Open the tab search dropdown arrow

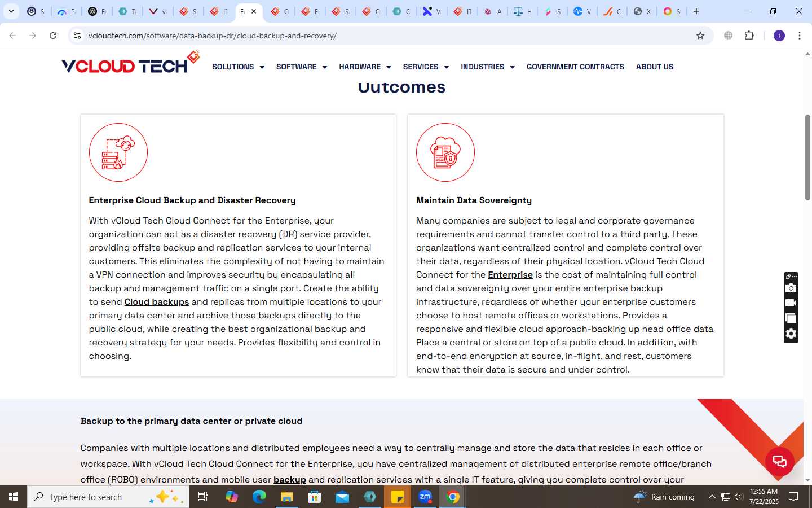11,11
